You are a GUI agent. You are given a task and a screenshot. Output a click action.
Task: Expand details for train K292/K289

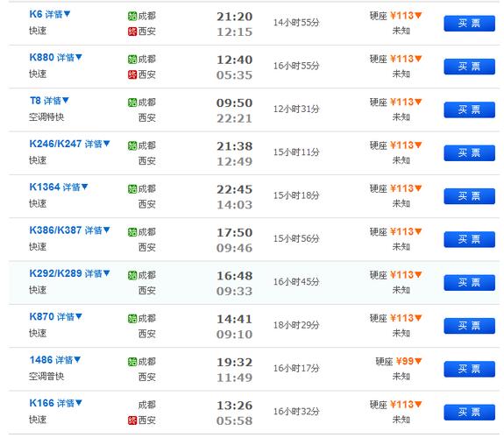point(97,273)
